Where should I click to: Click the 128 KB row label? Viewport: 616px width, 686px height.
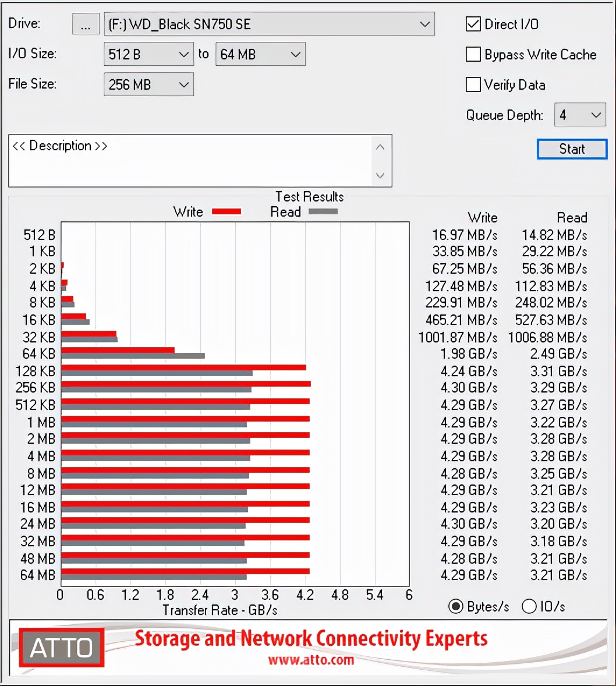tap(36, 372)
